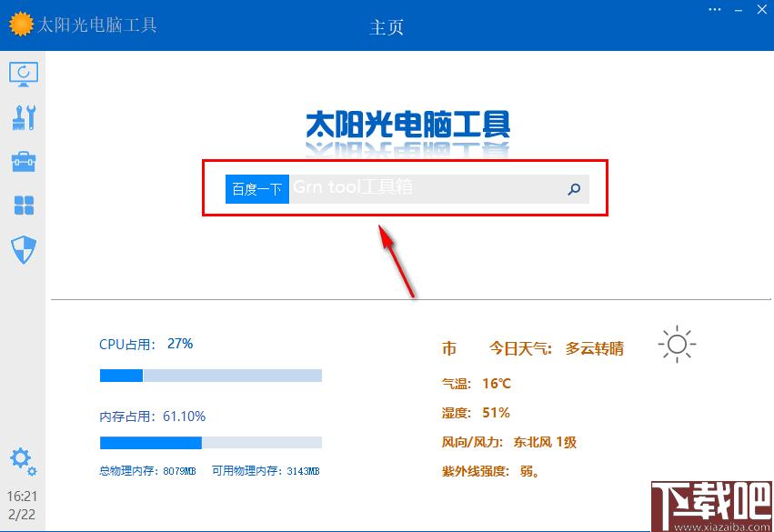Click the 湿度 51% text
Viewport: 774px width, 532px height.
(x=476, y=413)
